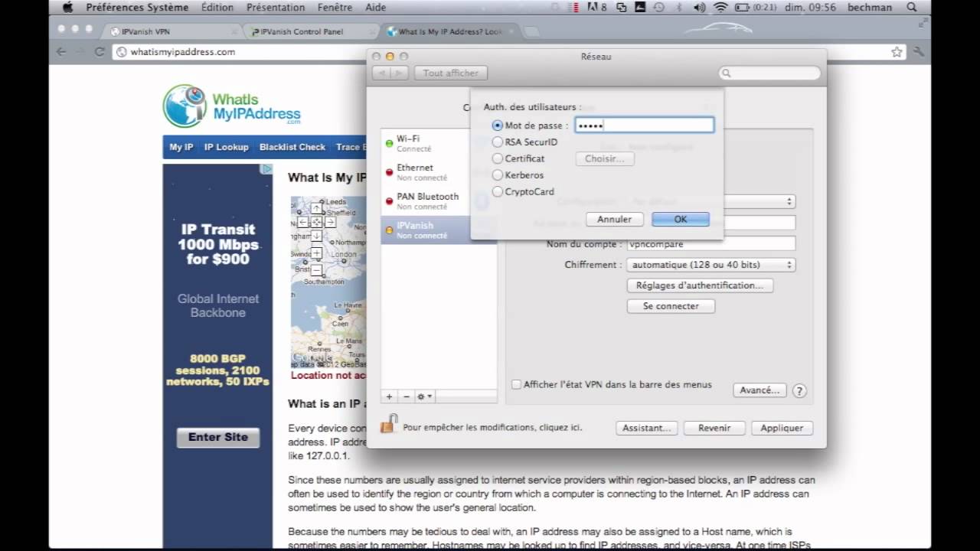Open a new Chrome tab
Screen dimensions: 980x551
point(532,32)
